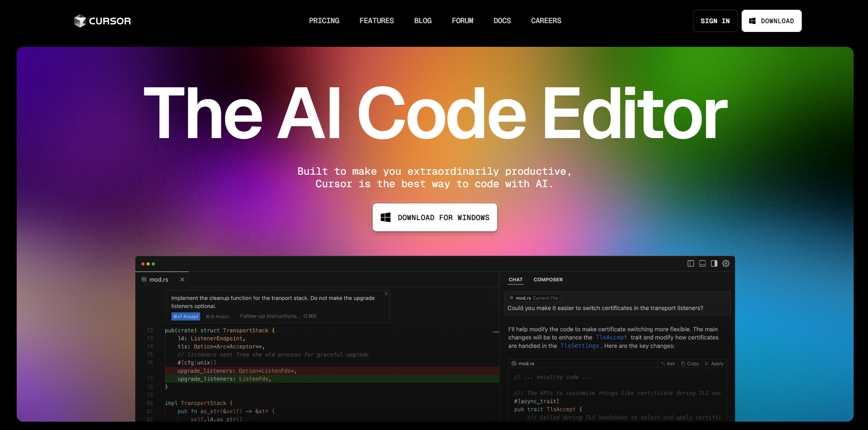Toggle the bottom panel layout icon
The width and height of the screenshot is (868, 430).
[x=702, y=263]
